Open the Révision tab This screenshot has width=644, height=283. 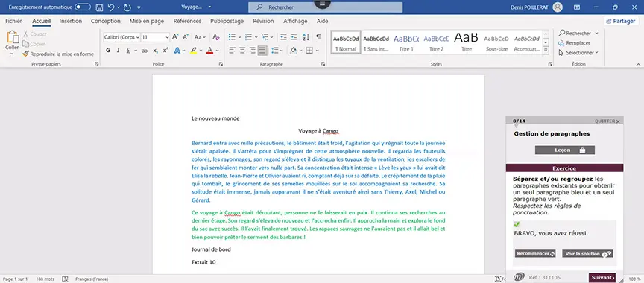point(263,21)
